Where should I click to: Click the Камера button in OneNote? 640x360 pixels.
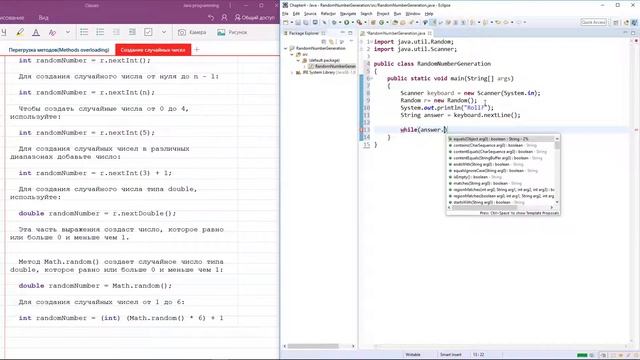[x=192, y=32]
